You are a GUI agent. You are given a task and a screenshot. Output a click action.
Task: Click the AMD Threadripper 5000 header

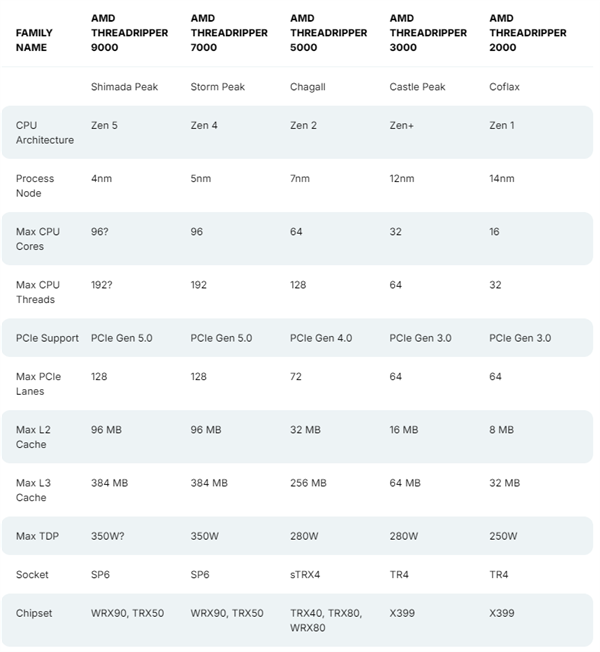coord(329,32)
